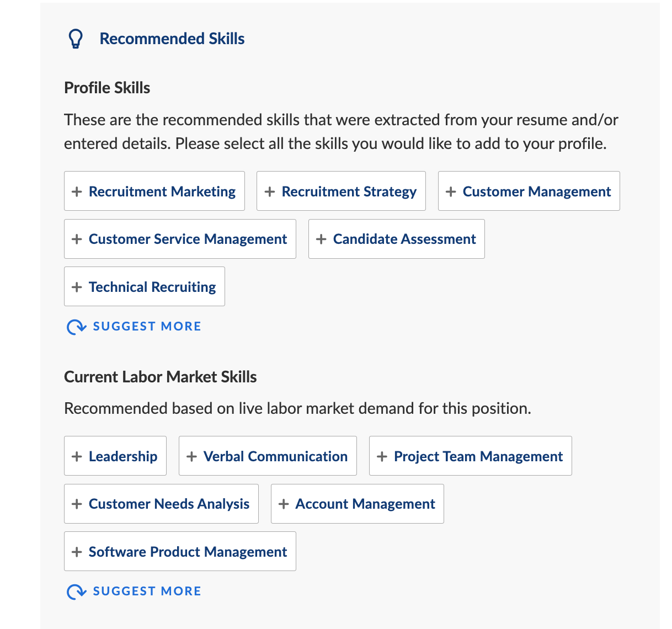Click refresh icon under Current Labor Market Skills
The width and height of the screenshot is (672, 629).
tap(76, 591)
